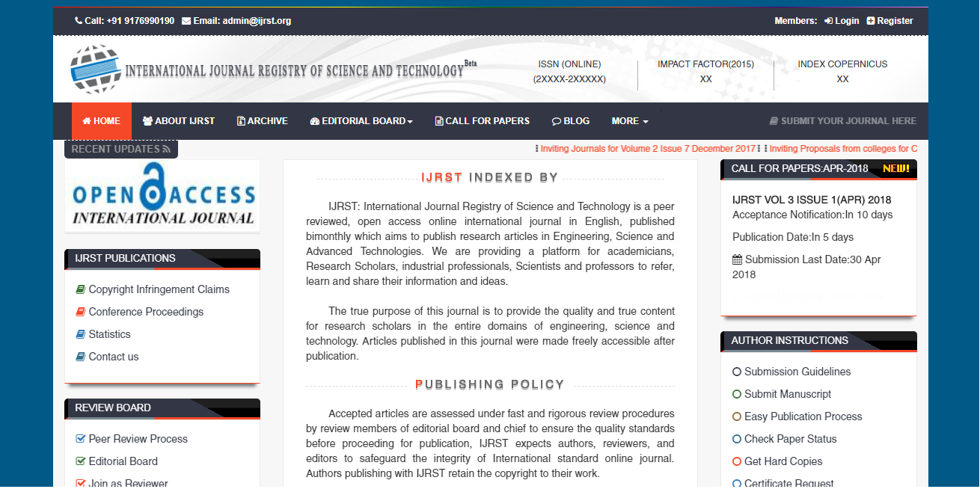This screenshot has height=495, width=980.
Task: Click the Register plus icon
Action: point(871,21)
